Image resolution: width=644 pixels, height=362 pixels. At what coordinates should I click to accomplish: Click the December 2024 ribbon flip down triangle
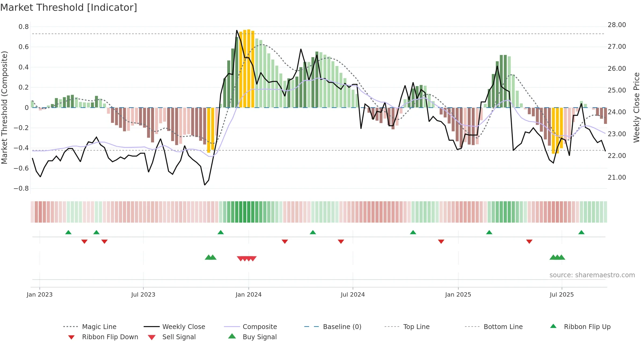click(441, 242)
